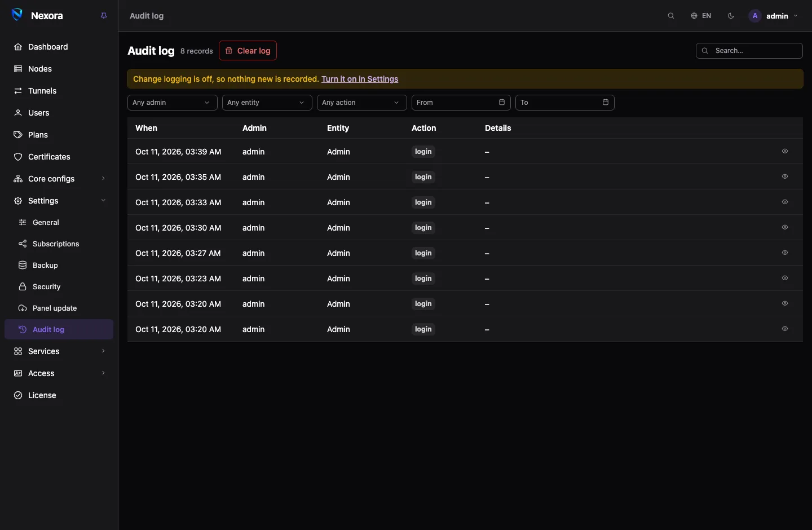View details of the 03:39 AM login entry
This screenshot has width=812, height=530.
coord(785,151)
